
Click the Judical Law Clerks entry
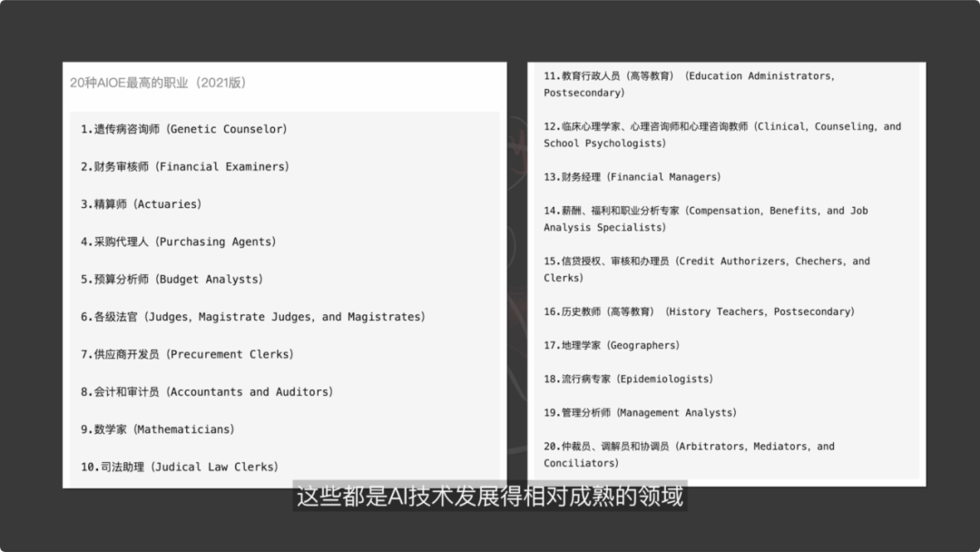pos(180,467)
